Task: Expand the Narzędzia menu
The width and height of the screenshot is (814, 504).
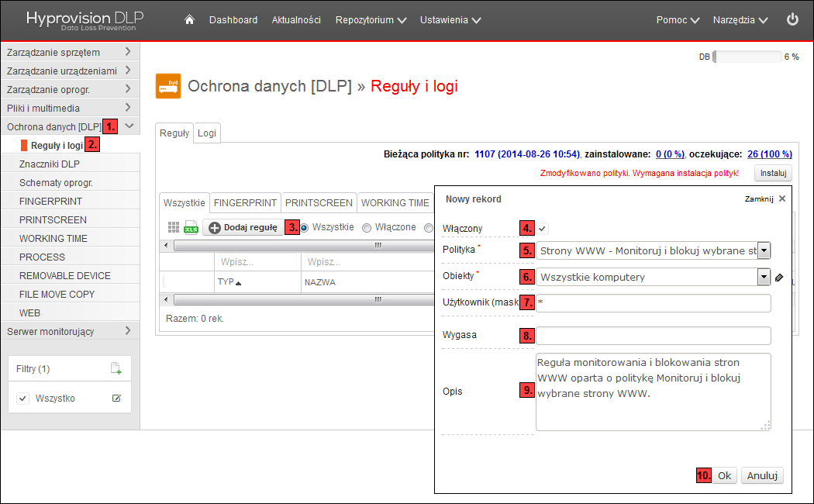Action: coord(740,19)
